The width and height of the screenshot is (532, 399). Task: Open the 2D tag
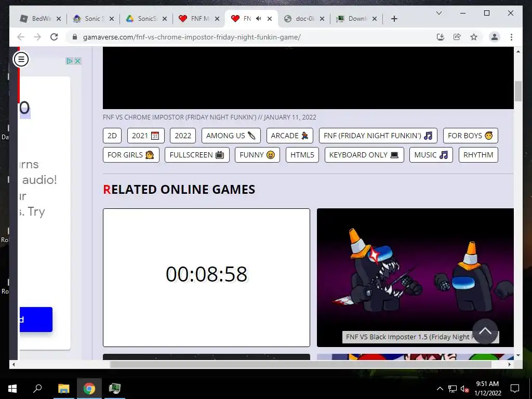point(112,136)
